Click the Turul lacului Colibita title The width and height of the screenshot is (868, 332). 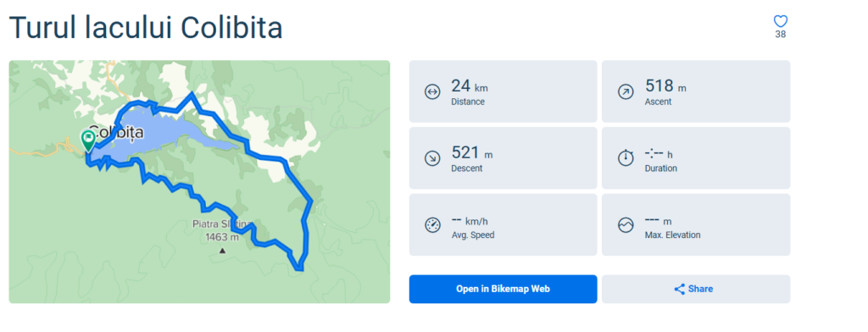[x=146, y=28]
